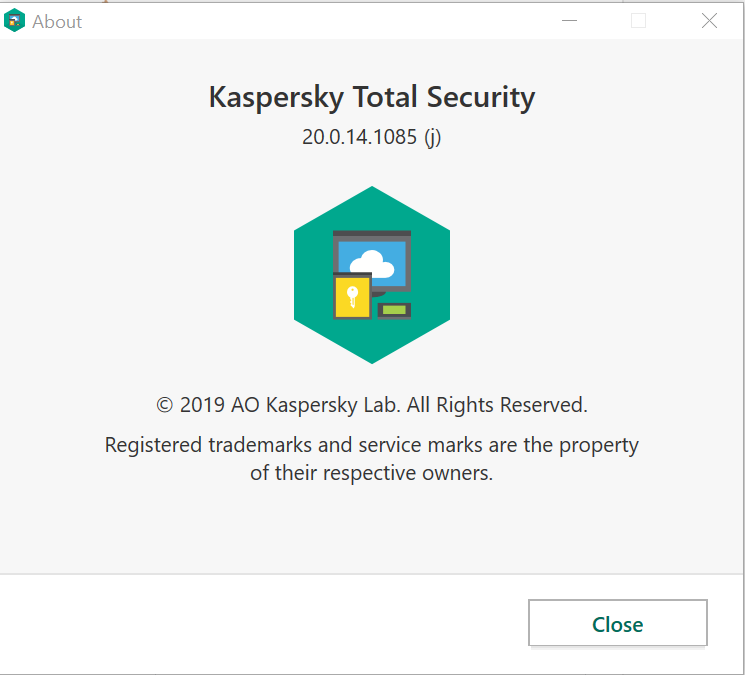Click the © copyright symbol

165,405
